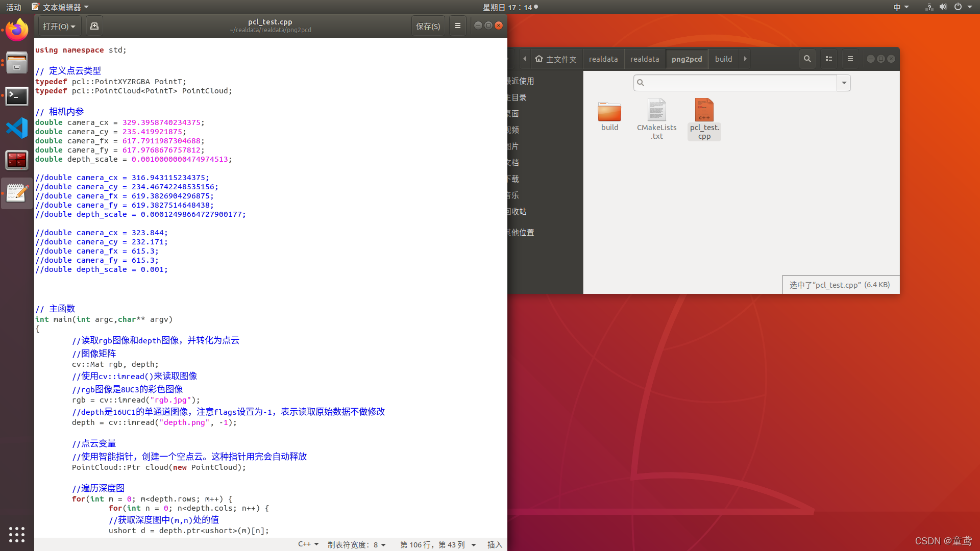Viewport: 980px width, 551px height.
Task: Open Visual Studio Code from dock
Action: [x=17, y=128]
